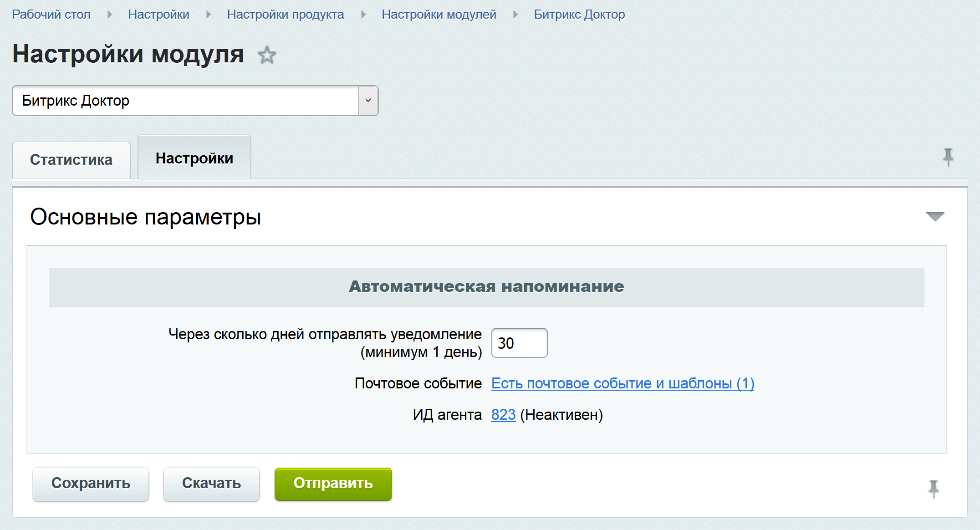Click the pin icon beside the Отправить button
Screen dimensions: 980x530
coord(934,489)
